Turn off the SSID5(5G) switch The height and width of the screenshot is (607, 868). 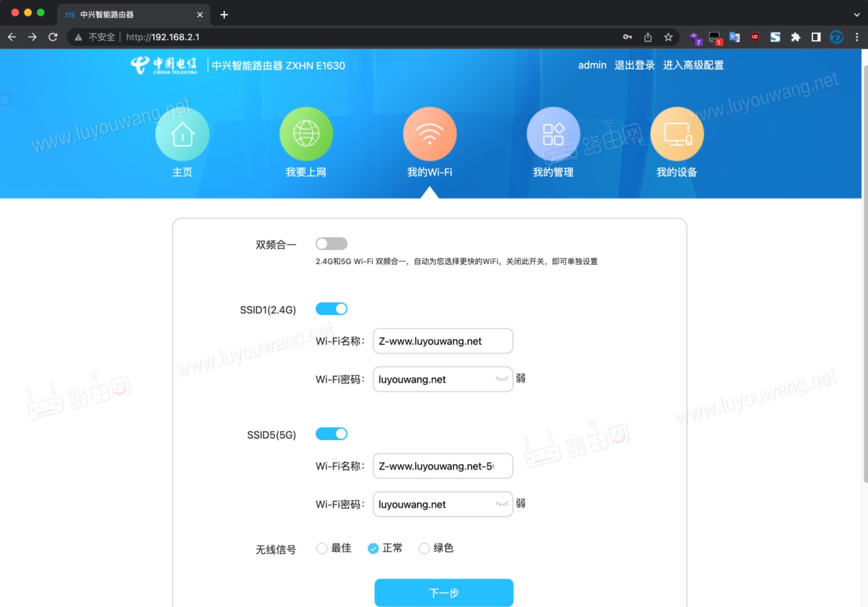coord(331,433)
